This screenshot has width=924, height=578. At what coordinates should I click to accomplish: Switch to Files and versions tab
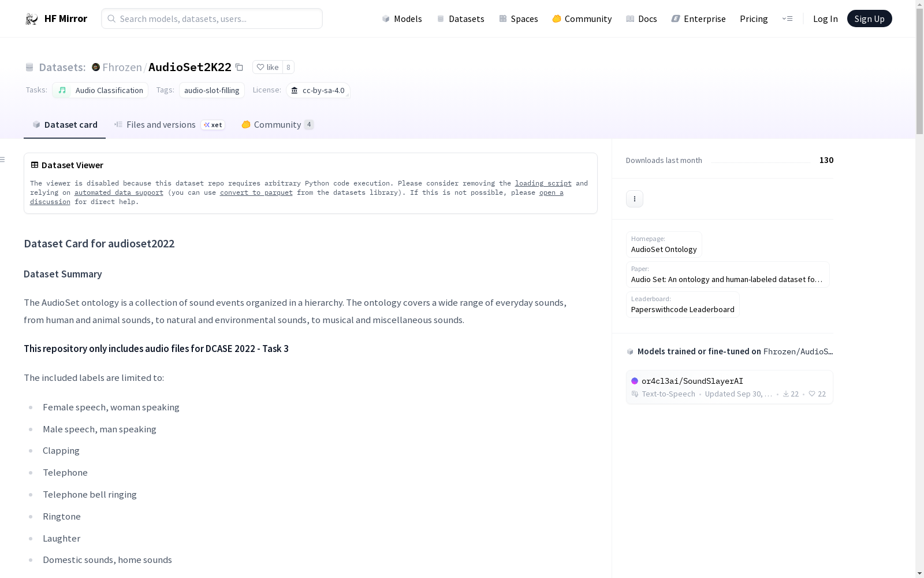[169, 125]
